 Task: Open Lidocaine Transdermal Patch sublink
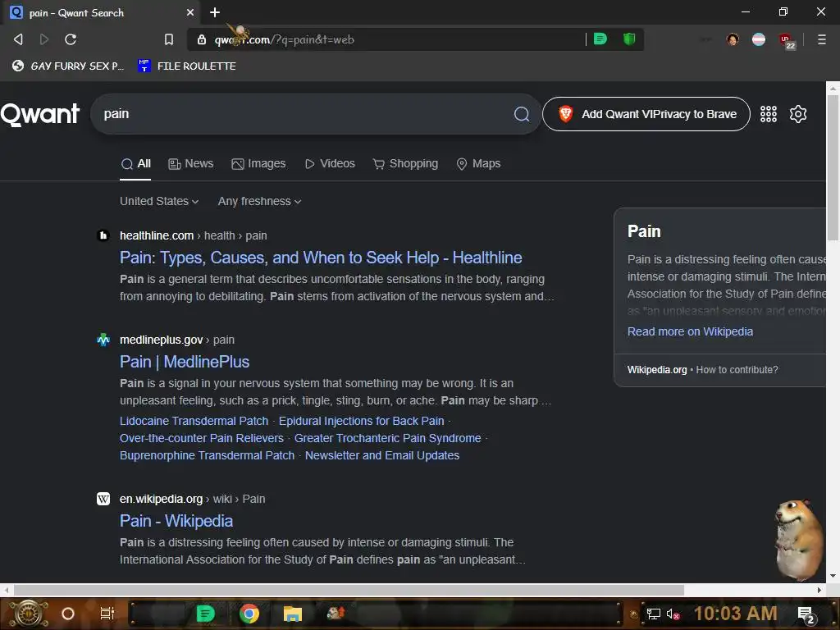pyautogui.click(x=194, y=421)
